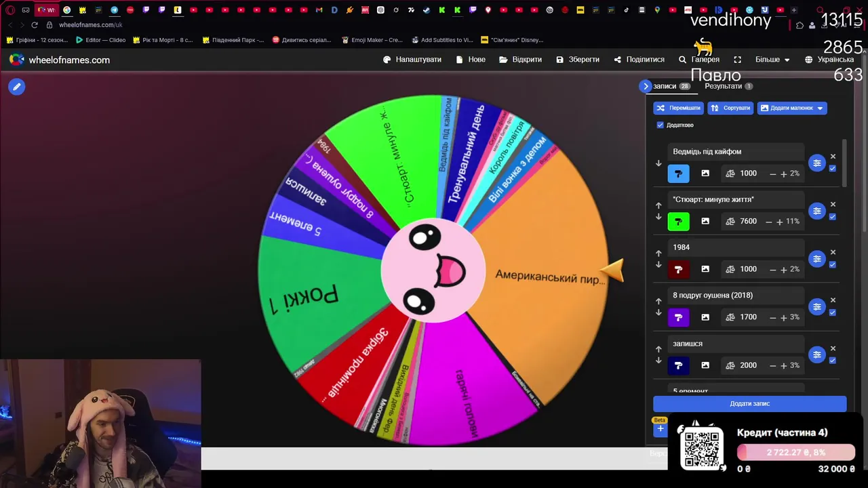Open purple color swatch for 8 подруг оушена

tap(678, 317)
